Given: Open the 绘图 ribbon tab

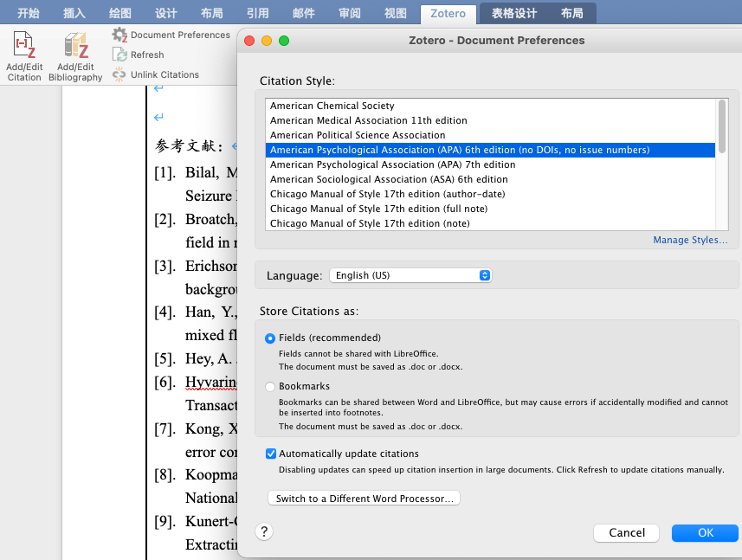Looking at the screenshot, I should (119, 13).
